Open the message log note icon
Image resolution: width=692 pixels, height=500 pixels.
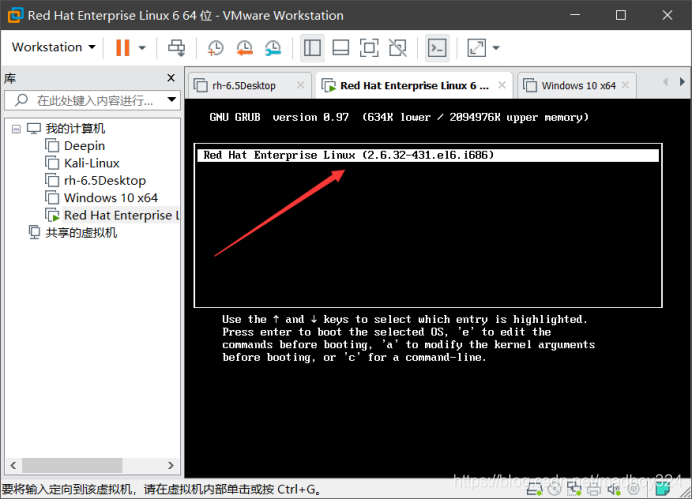point(662,489)
